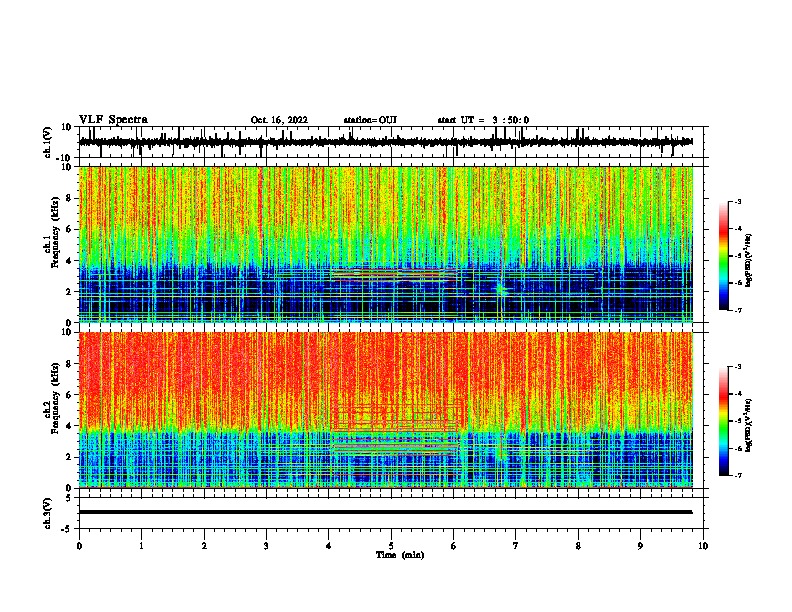Click time axis tick label "10" at far right
This screenshot has width=792, height=612.
tap(703, 546)
